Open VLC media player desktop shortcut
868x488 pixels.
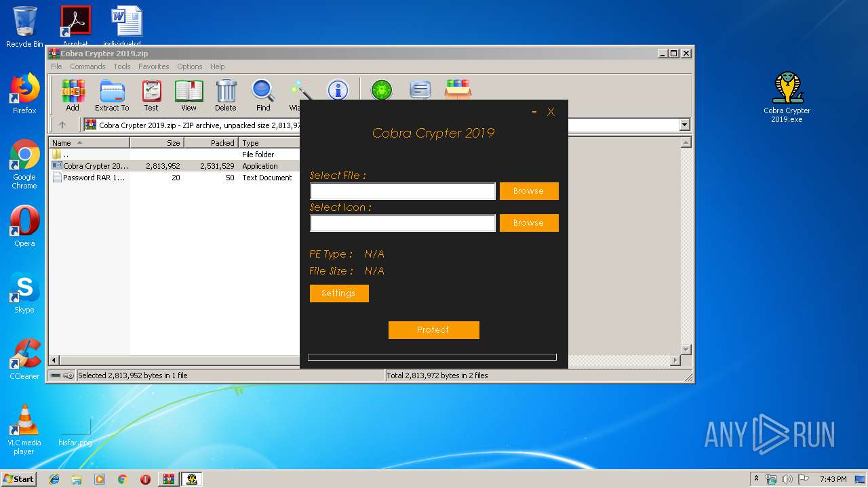24,430
